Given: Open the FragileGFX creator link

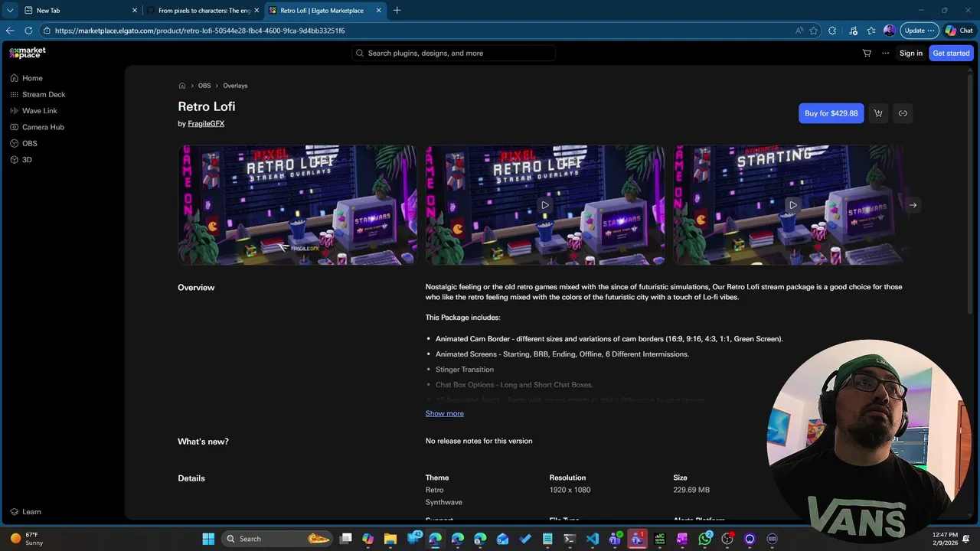Looking at the screenshot, I should tap(206, 123).
